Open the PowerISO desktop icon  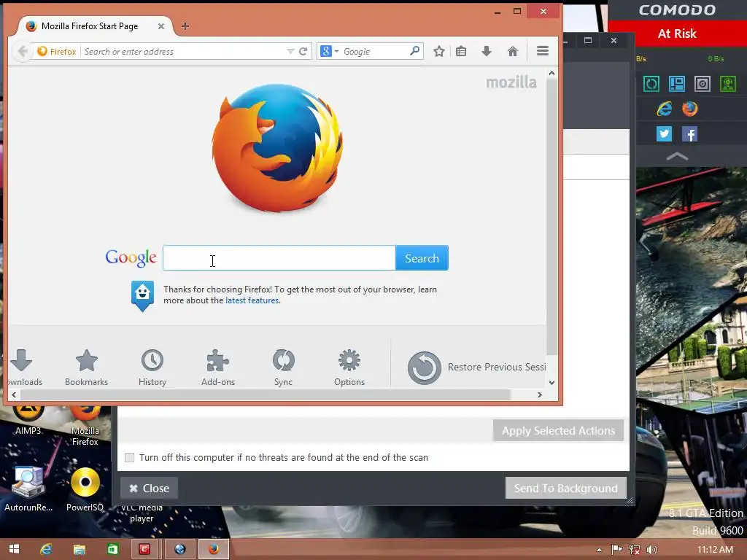pos(85,488)
